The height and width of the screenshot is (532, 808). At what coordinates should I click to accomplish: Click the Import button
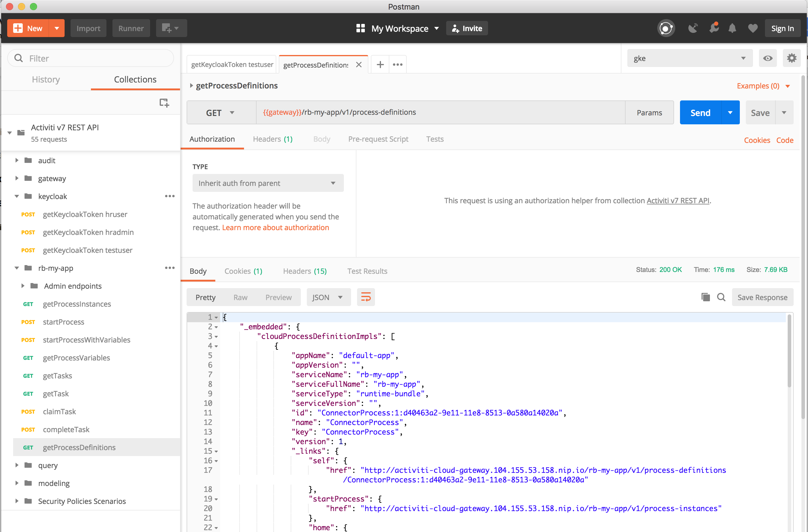tap(88, 28)
